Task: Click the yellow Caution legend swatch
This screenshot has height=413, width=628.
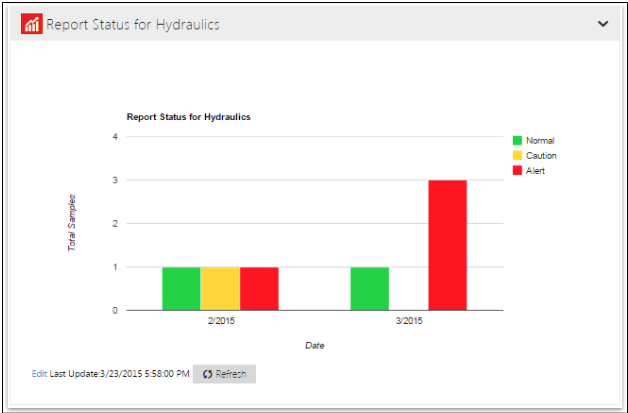Action: (x=517, y=156)
